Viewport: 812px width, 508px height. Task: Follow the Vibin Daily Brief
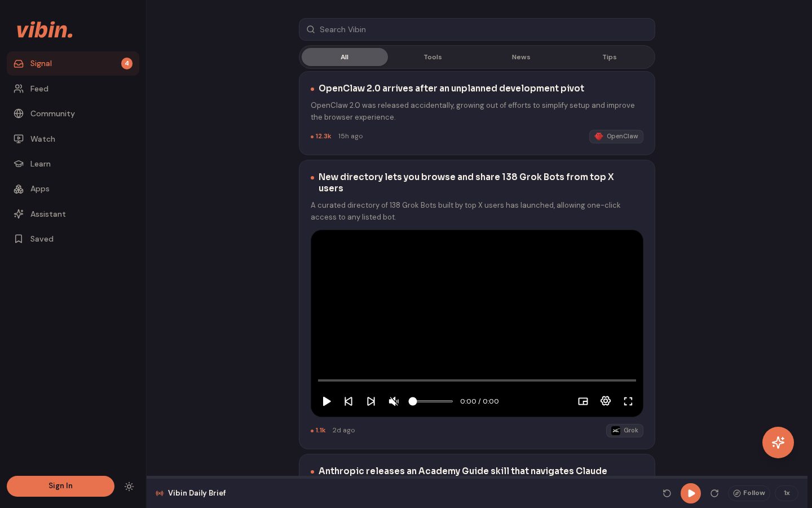pyautogui.click(x=749, y=493)
